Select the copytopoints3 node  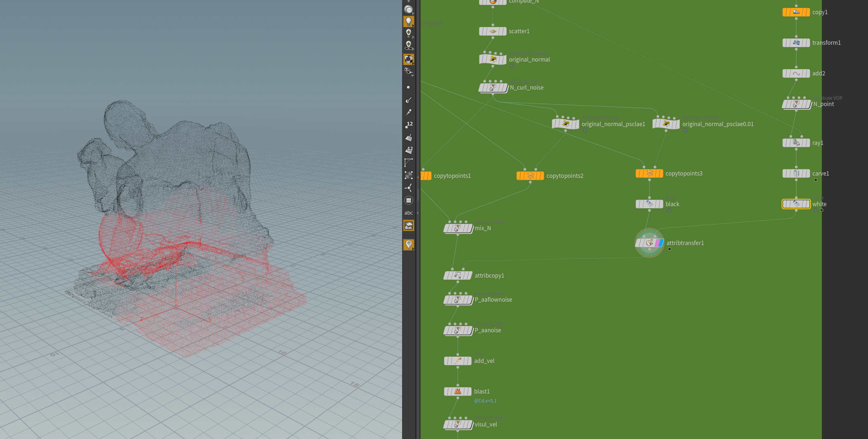coord(649,173)
